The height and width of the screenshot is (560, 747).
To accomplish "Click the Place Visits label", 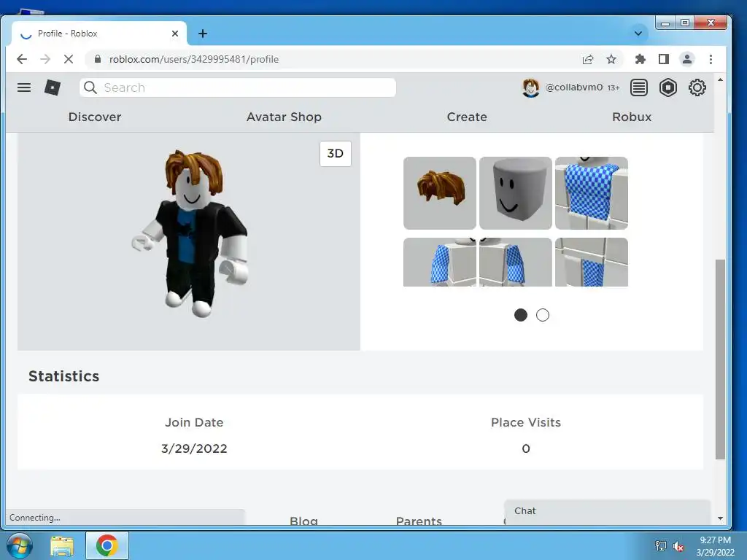I will [x=525, y=422].
